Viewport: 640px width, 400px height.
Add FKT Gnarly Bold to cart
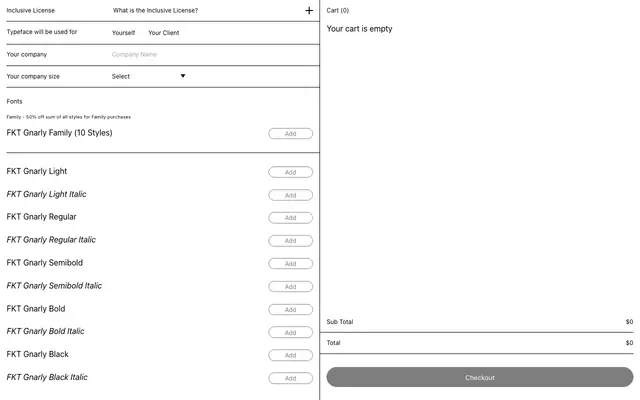coord(291,309)
